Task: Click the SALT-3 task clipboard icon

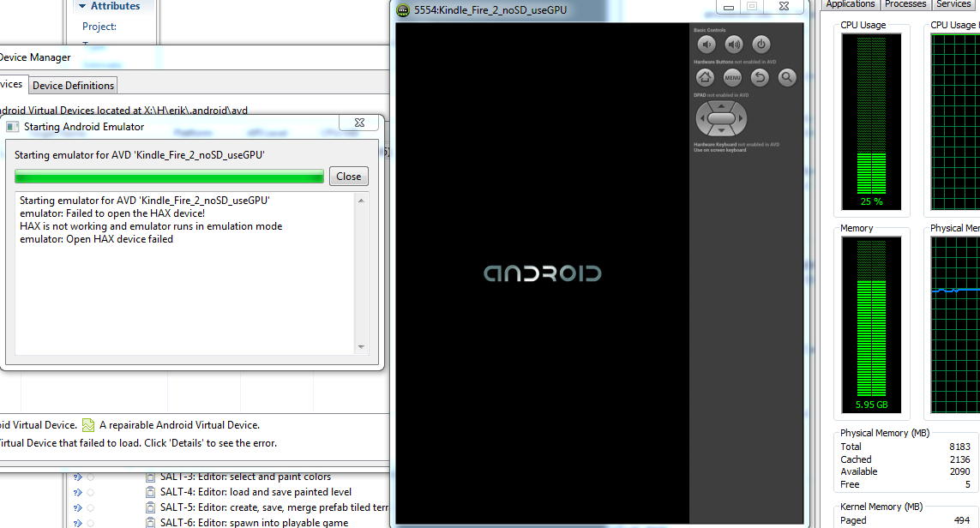Action: coord(150,477)
